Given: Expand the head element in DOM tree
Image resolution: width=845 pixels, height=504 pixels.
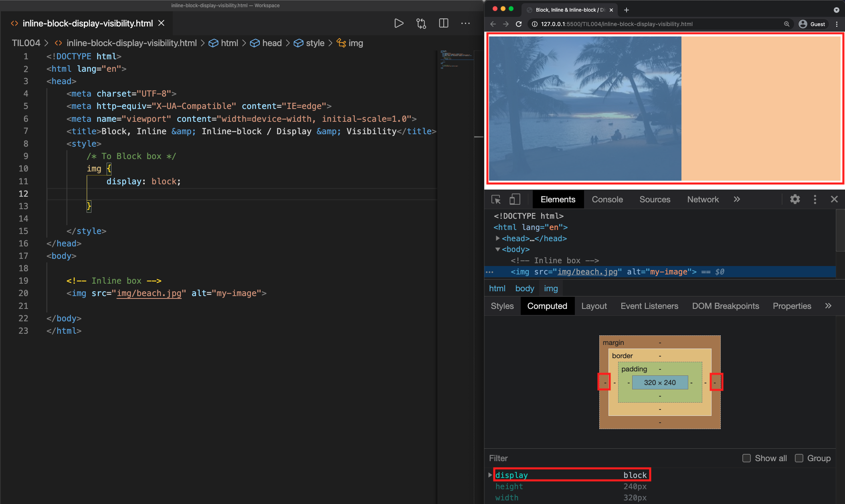Looking at the screenshot, I should [x=497, y=238].
